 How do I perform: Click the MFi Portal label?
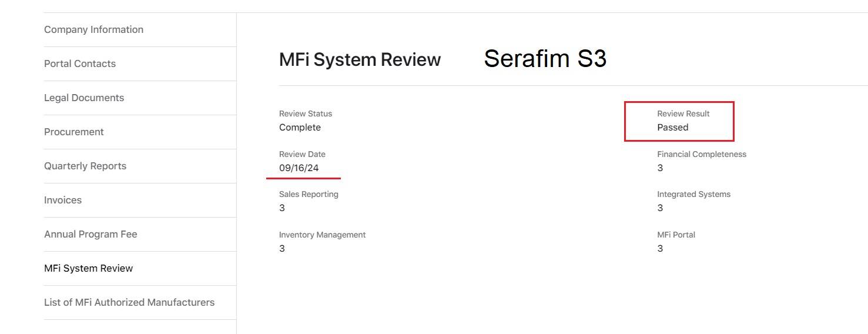click(x=676, y=235)
